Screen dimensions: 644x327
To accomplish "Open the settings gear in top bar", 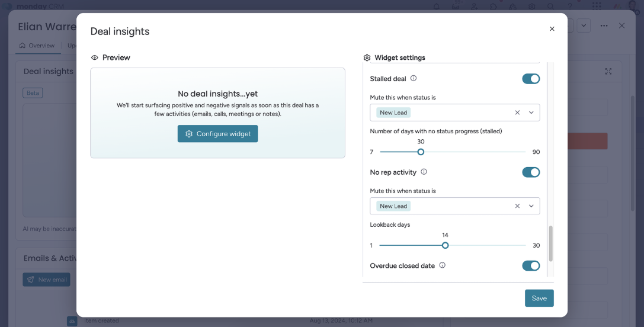I will click(532, 6).
